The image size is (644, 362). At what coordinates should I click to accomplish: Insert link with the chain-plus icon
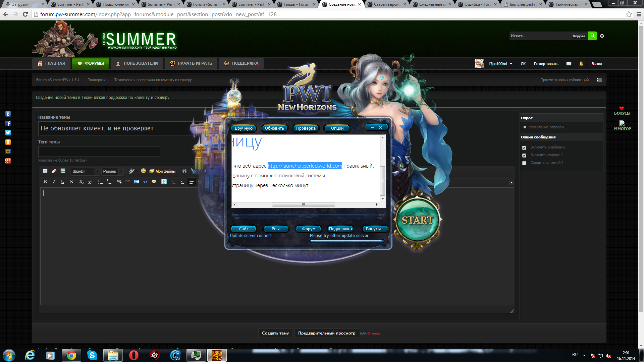click(x=119, y=182)
